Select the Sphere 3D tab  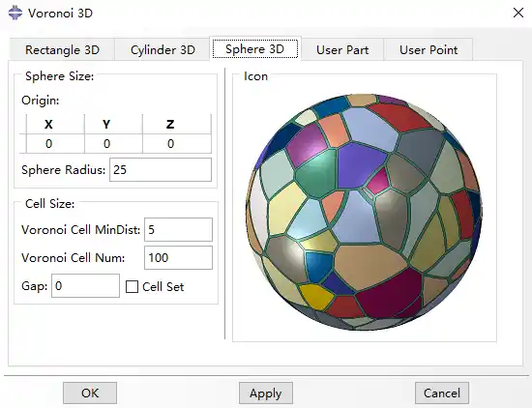(255, 49)
